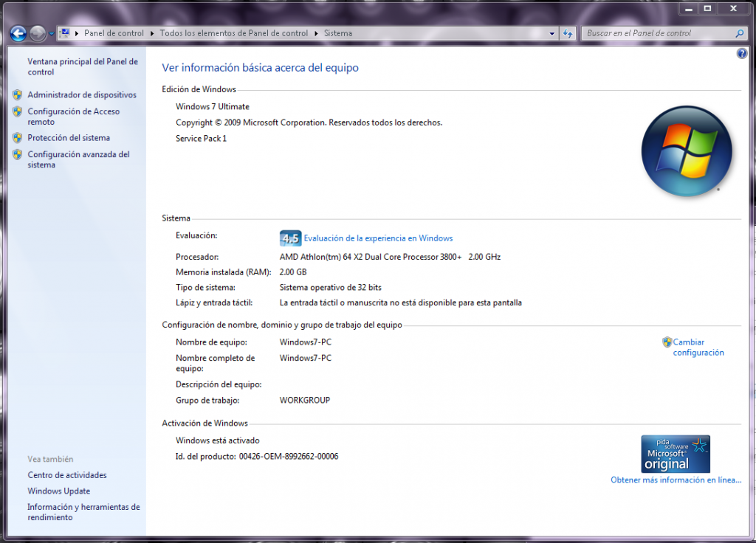Screen dimensions: 756x543
Task: Select the Windows 7 Ultimate edition text
Action: point(213,106)
